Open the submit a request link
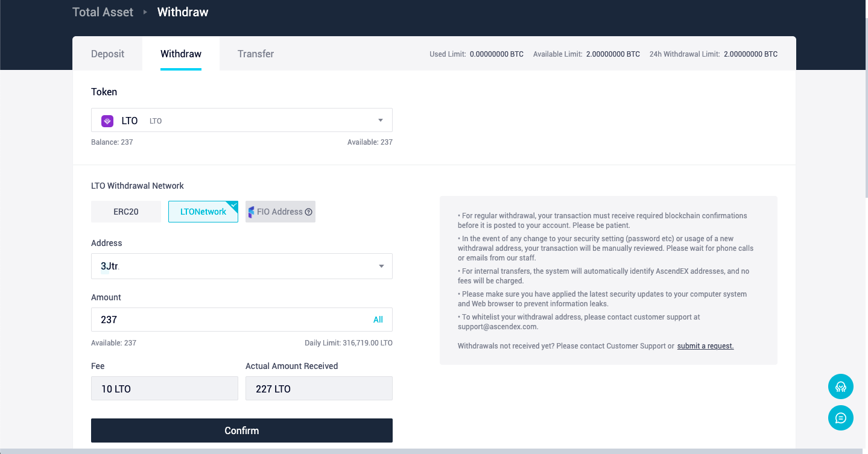 (706, 346)
